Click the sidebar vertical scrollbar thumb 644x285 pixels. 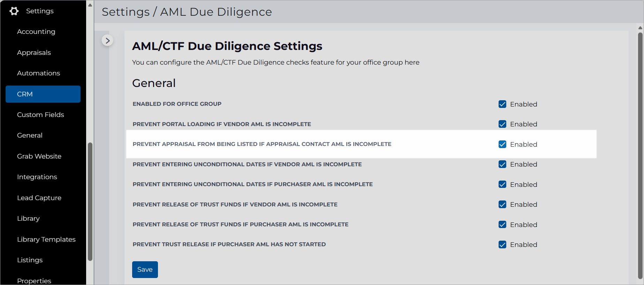click(90, 202)
